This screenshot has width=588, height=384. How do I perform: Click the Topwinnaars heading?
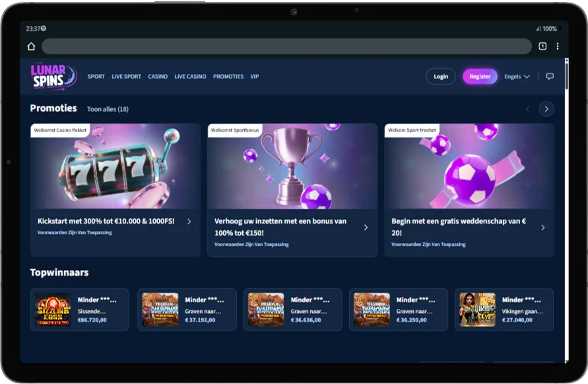tap(59, 272)
